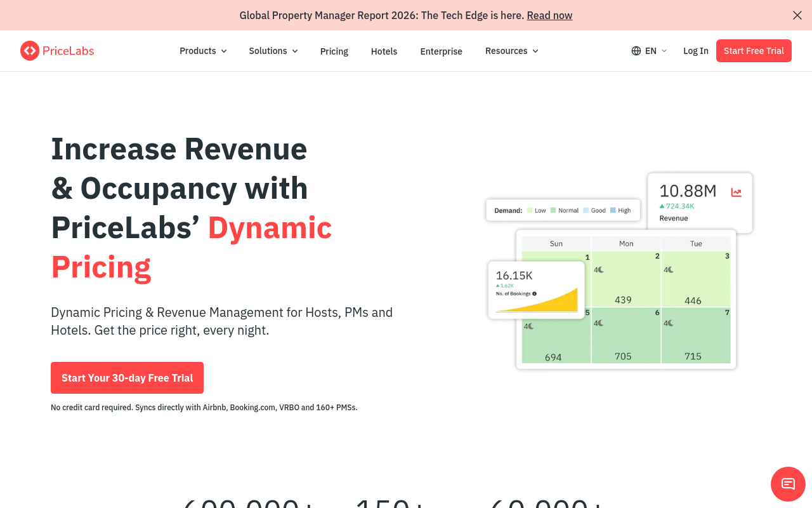Click the globe language icon
Screen dimensions: 812x508
636,51
